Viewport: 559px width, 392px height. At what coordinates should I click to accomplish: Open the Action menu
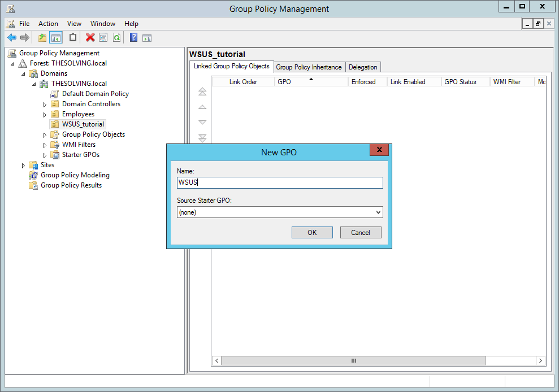[48, 24]
